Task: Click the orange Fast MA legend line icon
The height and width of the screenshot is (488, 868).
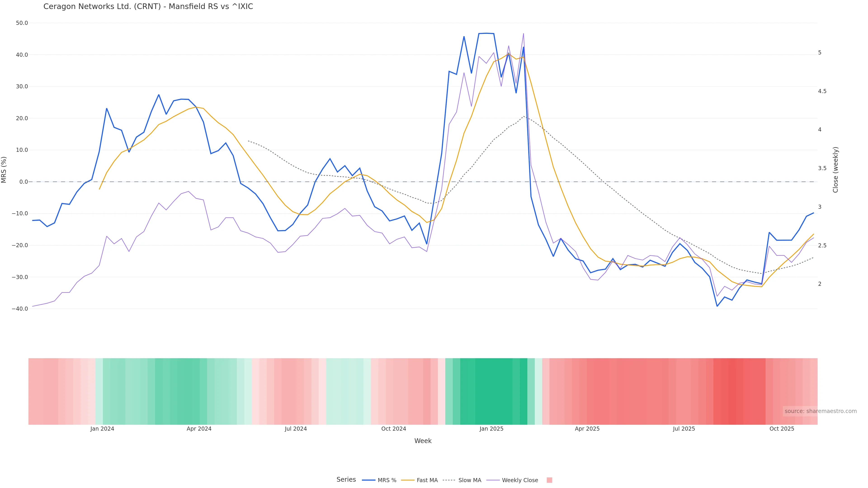Action: point(408,480)
